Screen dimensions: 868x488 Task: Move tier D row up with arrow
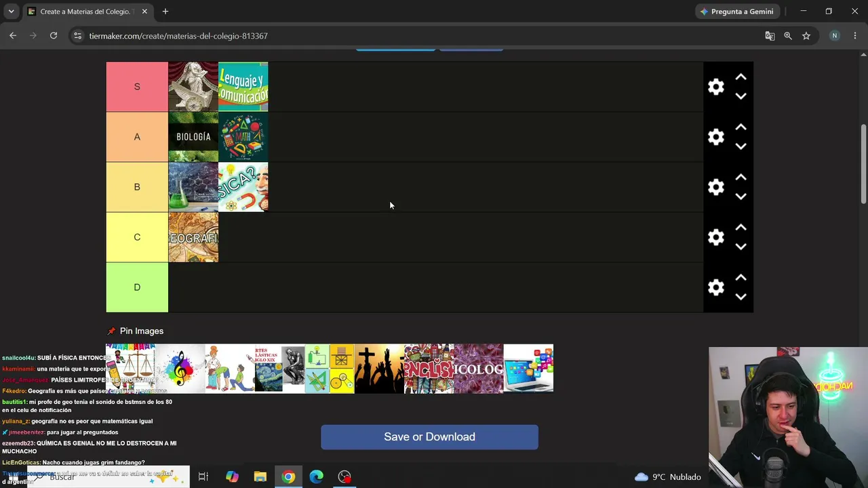coord(741,278)
